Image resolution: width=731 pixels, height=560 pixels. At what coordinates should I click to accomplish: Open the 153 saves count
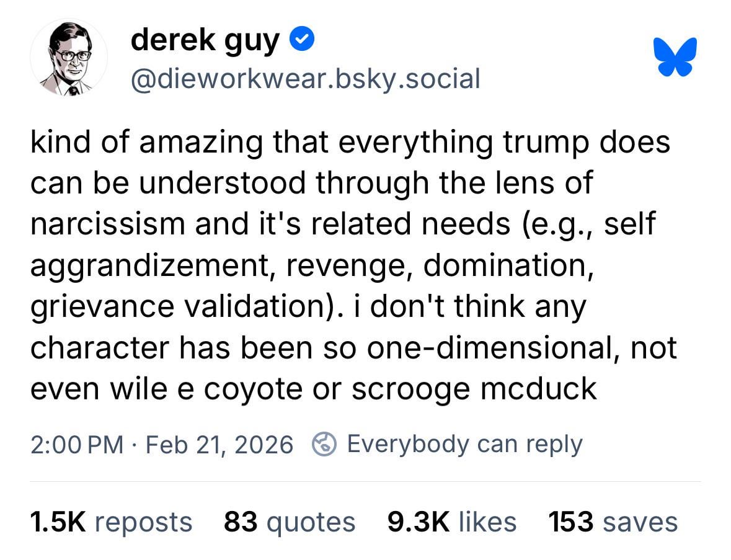(x=613, y=522)
